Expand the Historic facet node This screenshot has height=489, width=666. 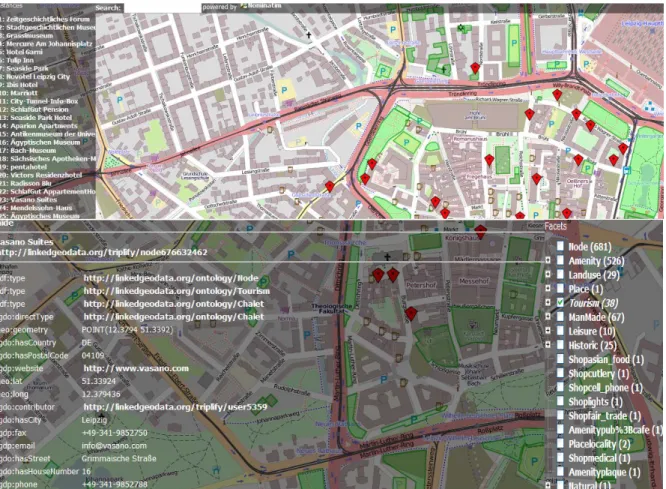(x=548, y=345)
